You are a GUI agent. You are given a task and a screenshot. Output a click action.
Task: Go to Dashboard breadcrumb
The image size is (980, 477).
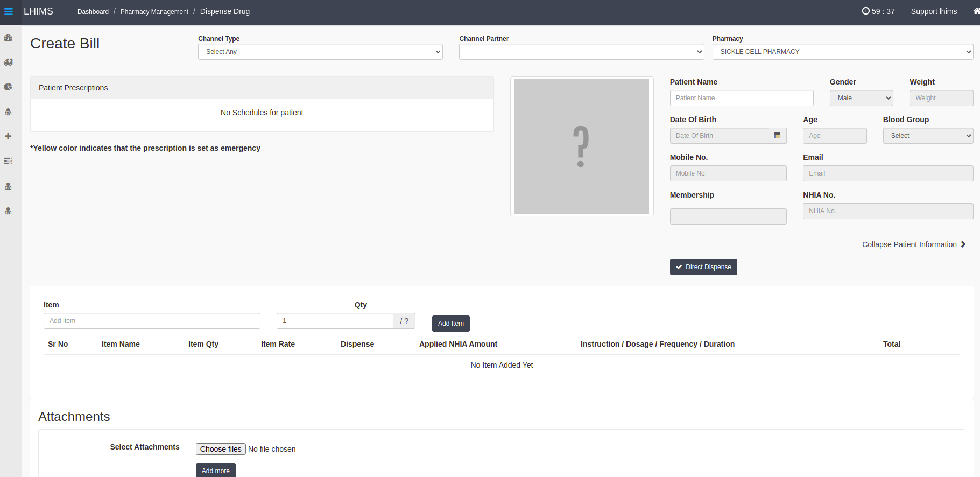[93, 12]
